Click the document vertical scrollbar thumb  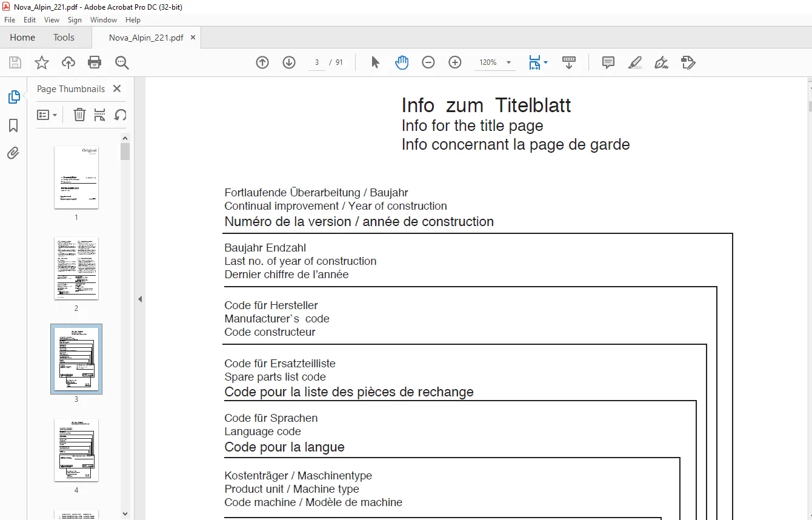click(809, 107)
